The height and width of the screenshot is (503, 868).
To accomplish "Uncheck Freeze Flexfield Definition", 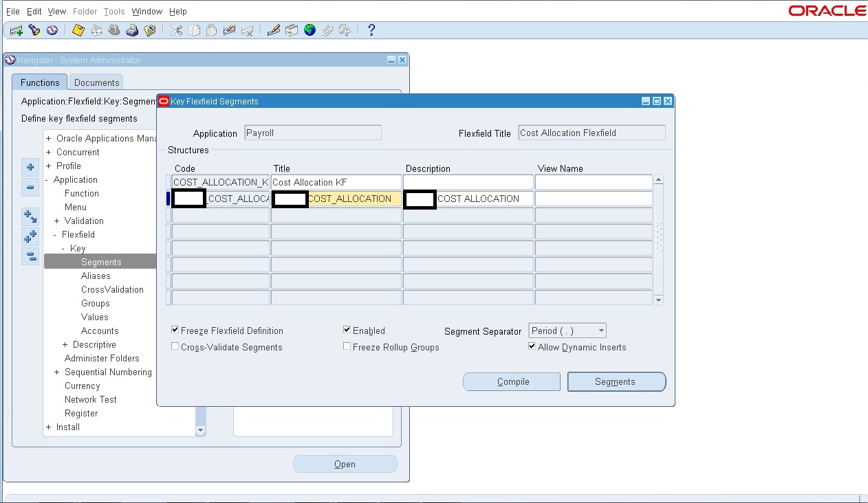I will click(x=175, y=330).
